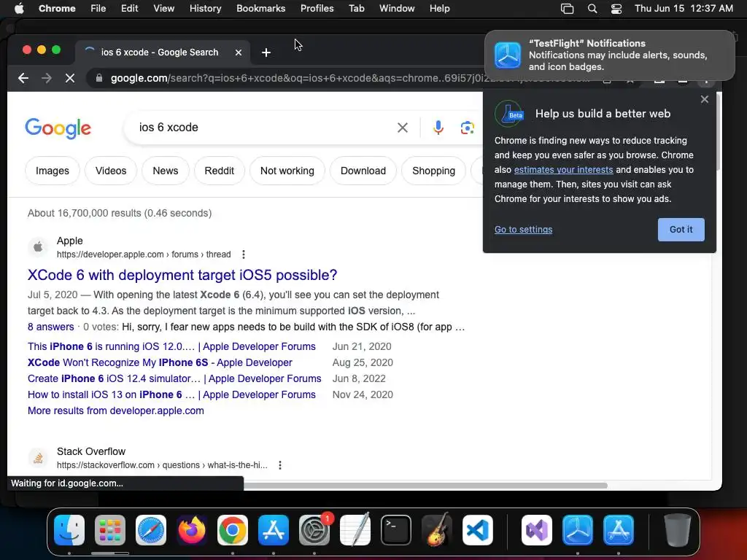Click the Chrome forward arrow button

click(x=46, y=78)
